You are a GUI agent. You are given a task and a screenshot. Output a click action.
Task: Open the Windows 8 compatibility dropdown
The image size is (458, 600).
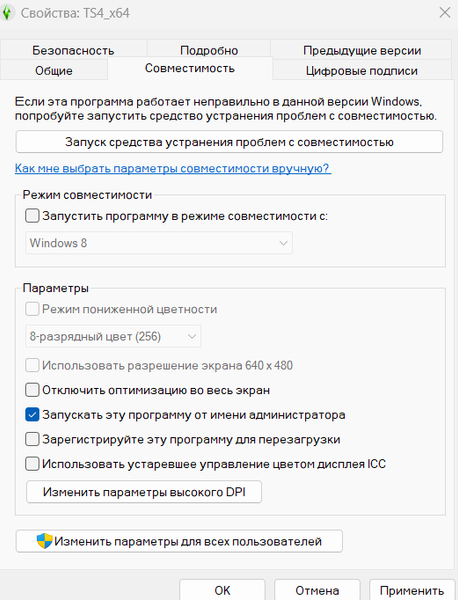tap(159, 243)
